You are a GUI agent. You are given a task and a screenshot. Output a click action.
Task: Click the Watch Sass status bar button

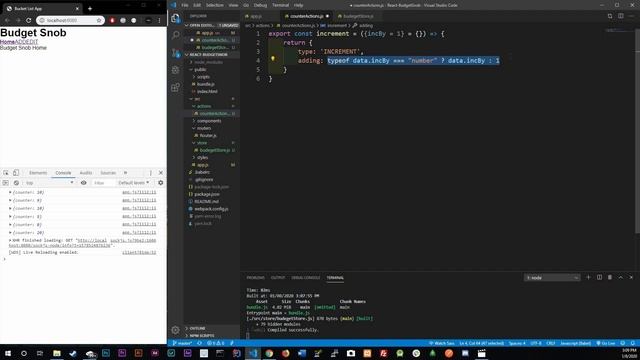442,343
